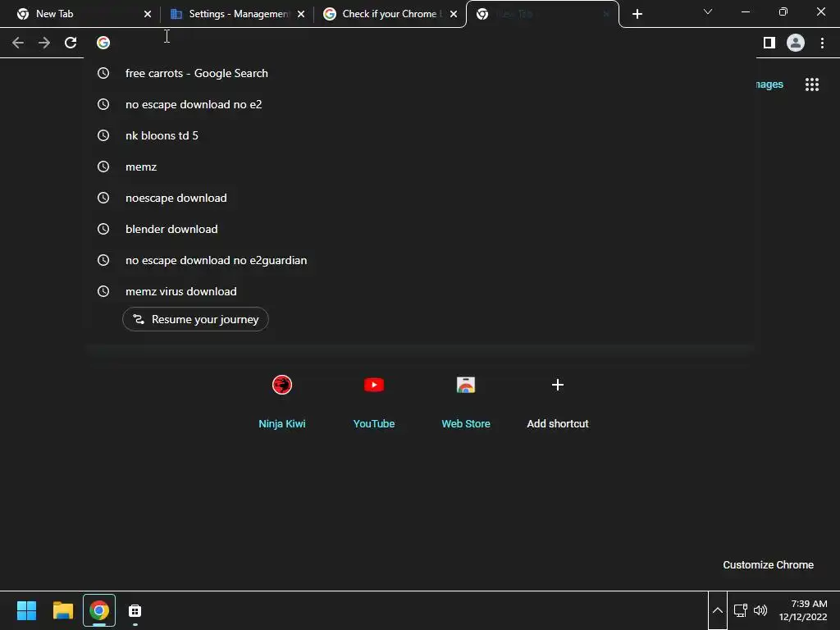Close the Check if your Chrome tab

(453, 14)
